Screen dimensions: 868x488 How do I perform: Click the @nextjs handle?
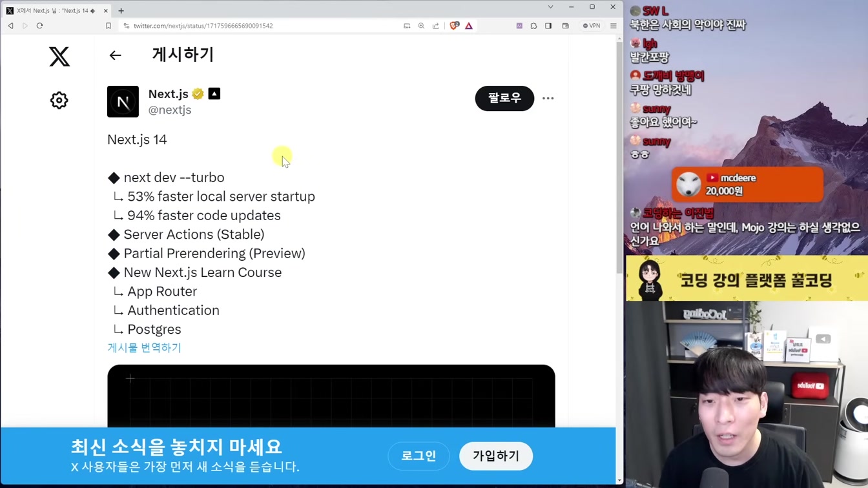click(x=170, y=110)
